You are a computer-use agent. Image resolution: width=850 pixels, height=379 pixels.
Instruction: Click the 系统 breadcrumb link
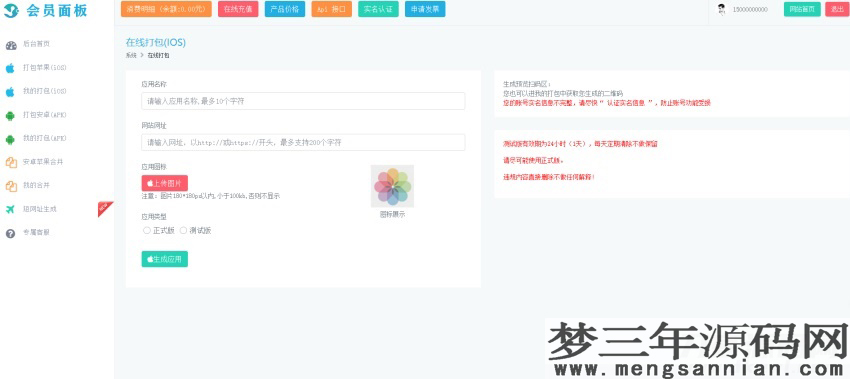click(131, 55)
